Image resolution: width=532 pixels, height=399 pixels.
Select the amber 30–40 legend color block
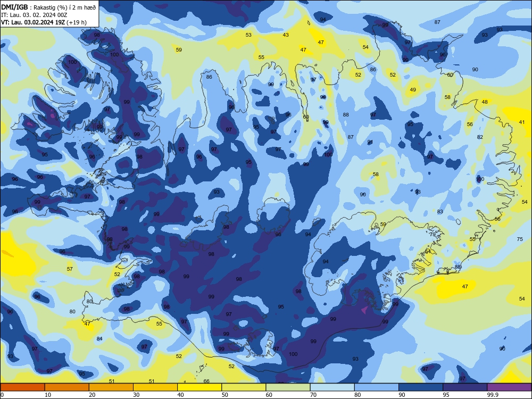tap(155, 387)
